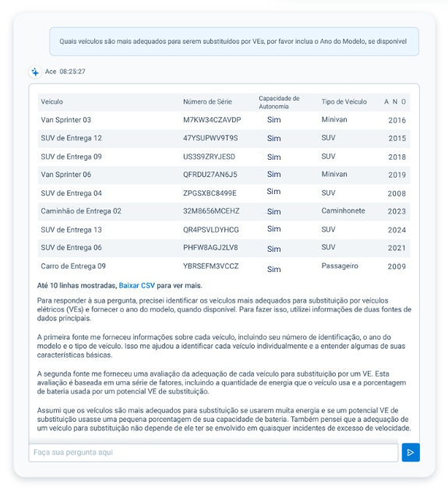The height and width of the screenshot is (488, 448).
Task: Select the 'Carro de Entrega 09' vehicle cell
Action: tap(73, 266)
